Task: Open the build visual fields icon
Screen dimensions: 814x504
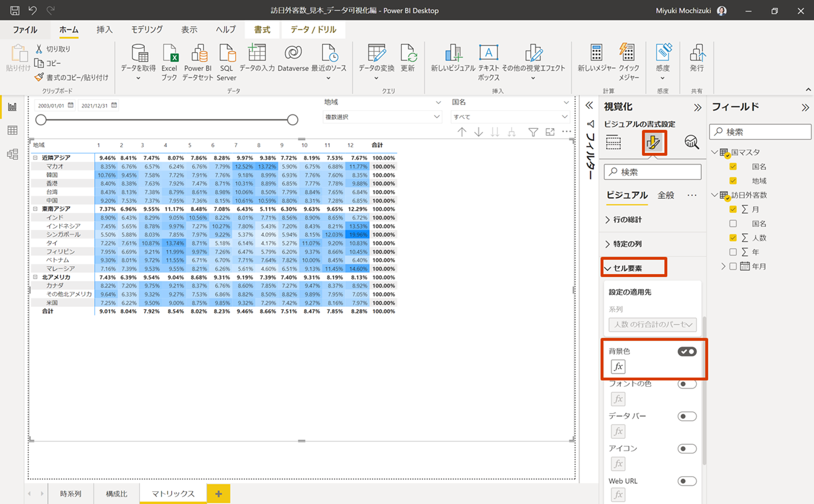Action: (x=613, y=142)
